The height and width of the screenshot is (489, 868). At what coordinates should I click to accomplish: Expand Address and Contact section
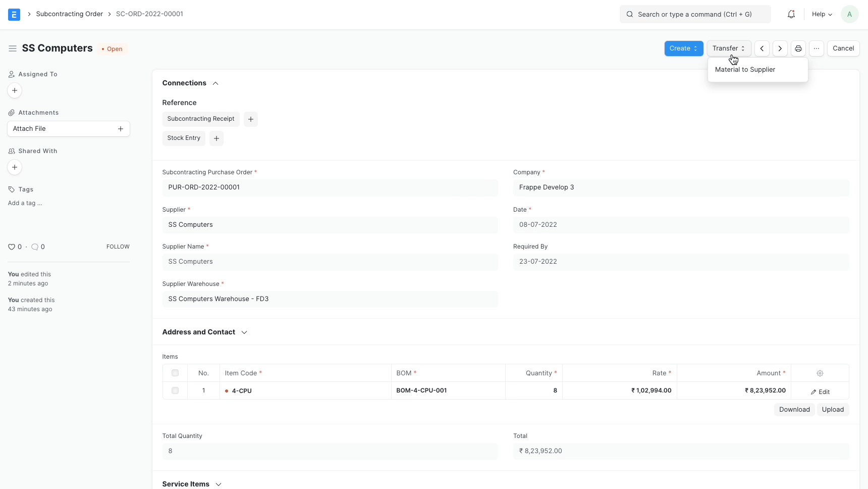pyautogui.click(x=244, y=332)
